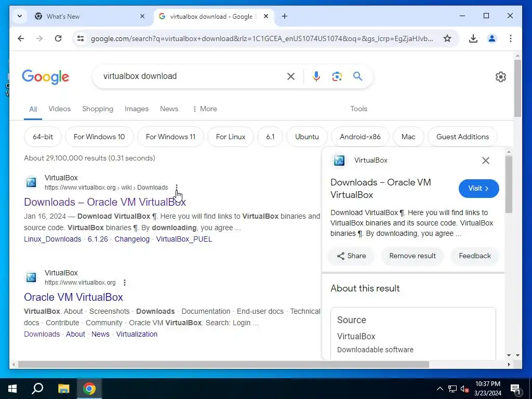Switch to News results

click(x=169, y=109)
